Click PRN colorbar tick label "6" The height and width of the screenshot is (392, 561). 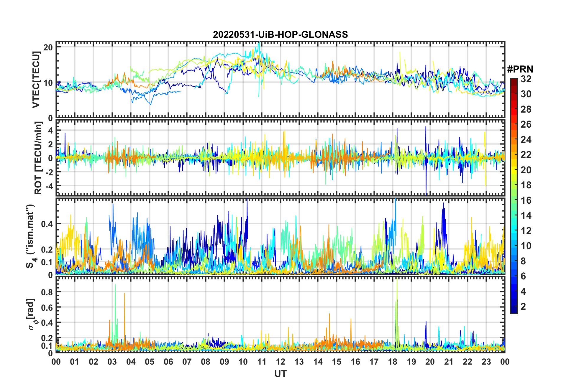(x=523, y=276)
